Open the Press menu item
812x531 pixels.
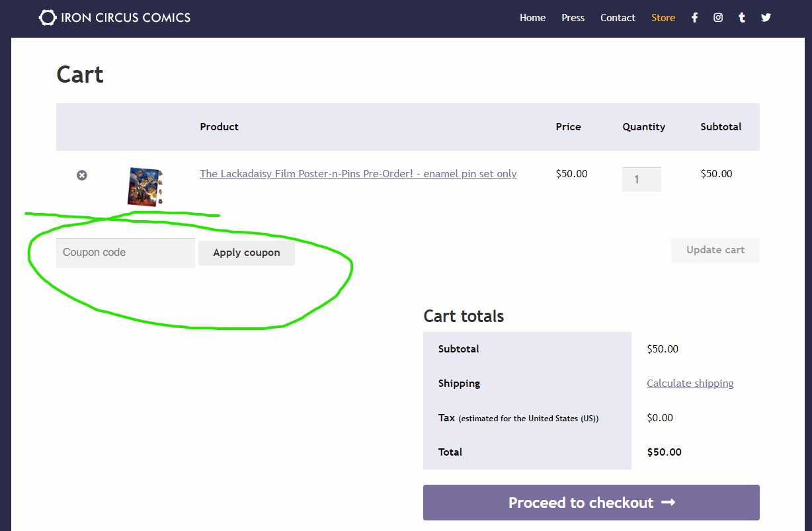573,18
